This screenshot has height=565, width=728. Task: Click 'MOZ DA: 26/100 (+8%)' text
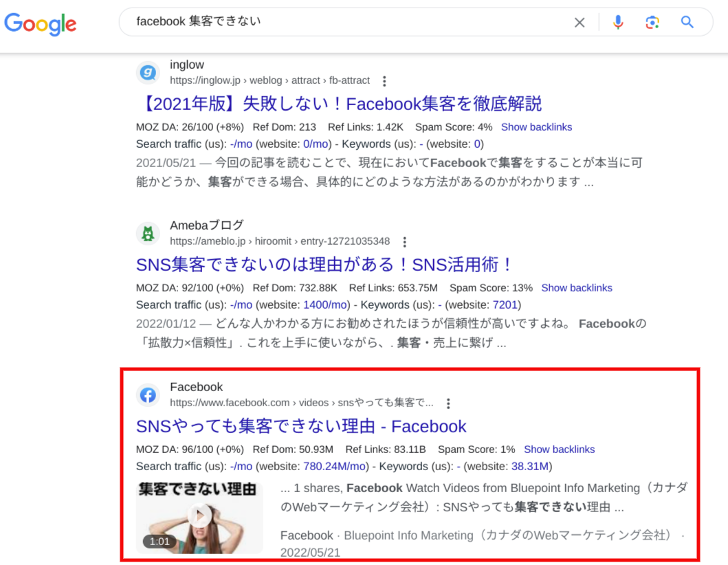point(190,127)
